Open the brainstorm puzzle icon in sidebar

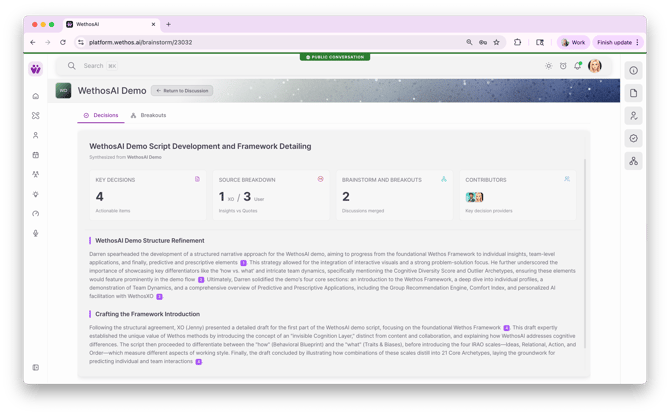coord(36,115)
